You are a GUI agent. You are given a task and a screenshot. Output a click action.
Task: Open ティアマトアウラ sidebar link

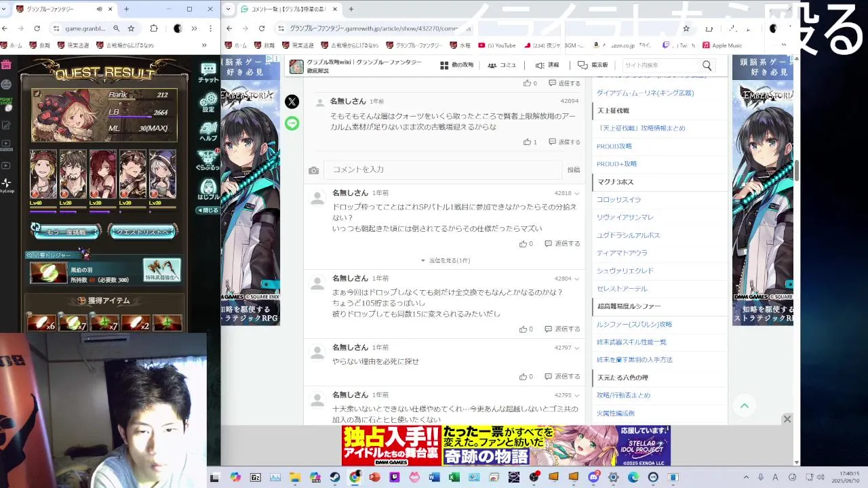(622, 253)
